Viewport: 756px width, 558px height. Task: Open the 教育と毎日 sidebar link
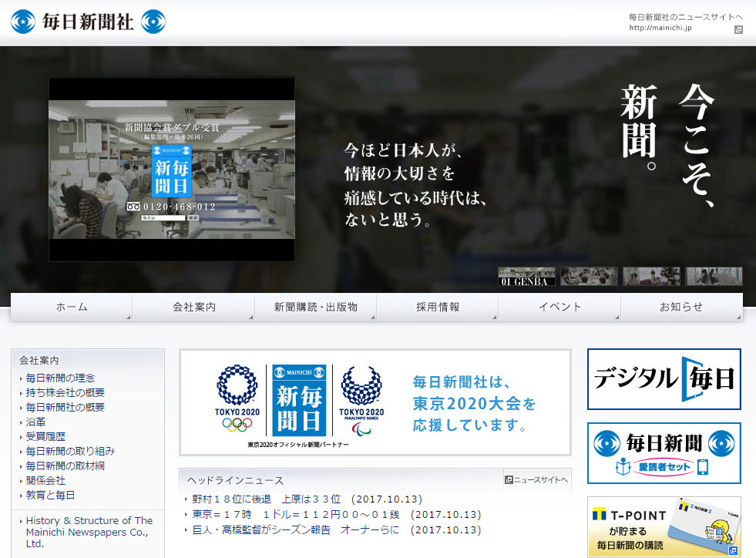click(x=50, y=495)
